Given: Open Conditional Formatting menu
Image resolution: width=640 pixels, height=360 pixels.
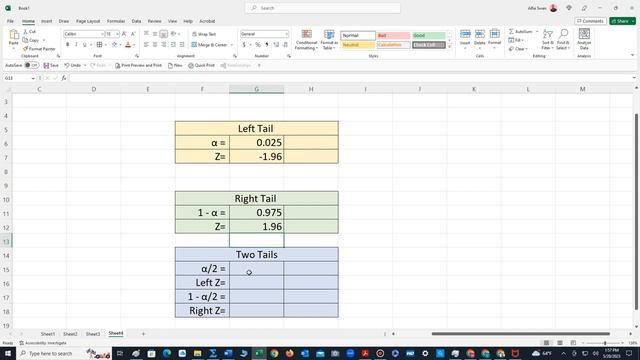Looking at the screenshot, I should (x=306, y=40).
